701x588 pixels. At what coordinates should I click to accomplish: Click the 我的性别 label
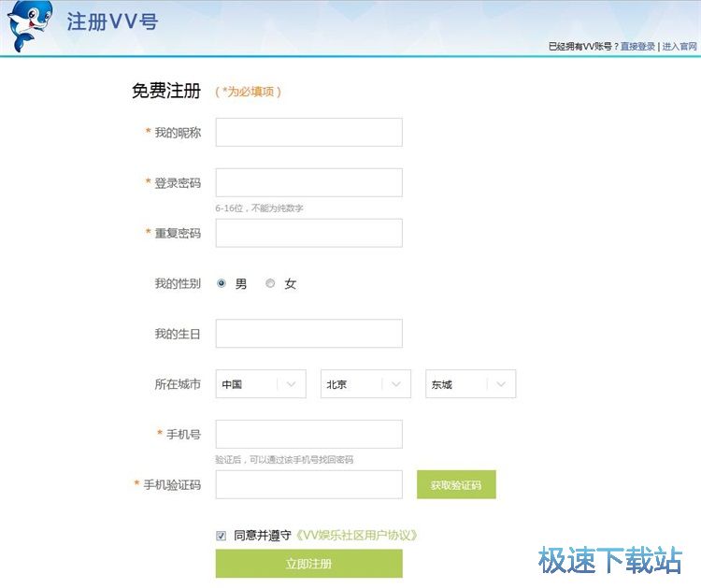tap(178, 283)
